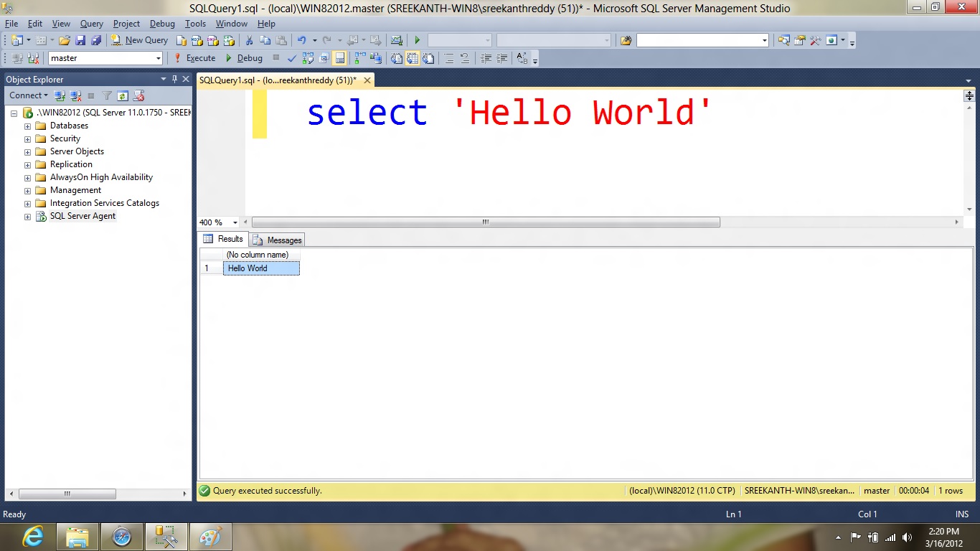Open the Query menu
This screenshot has width=980, height=551.
point(92,24)
